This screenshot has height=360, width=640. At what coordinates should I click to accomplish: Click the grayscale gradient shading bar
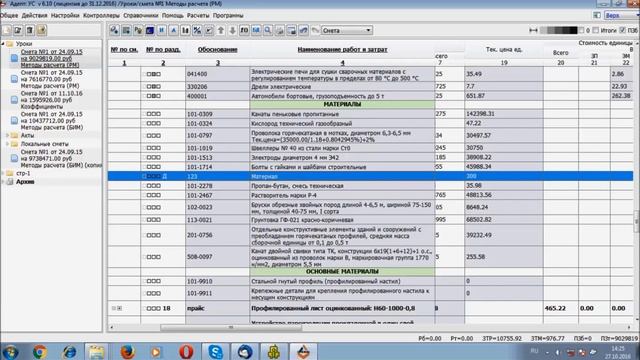click(558, 30)
